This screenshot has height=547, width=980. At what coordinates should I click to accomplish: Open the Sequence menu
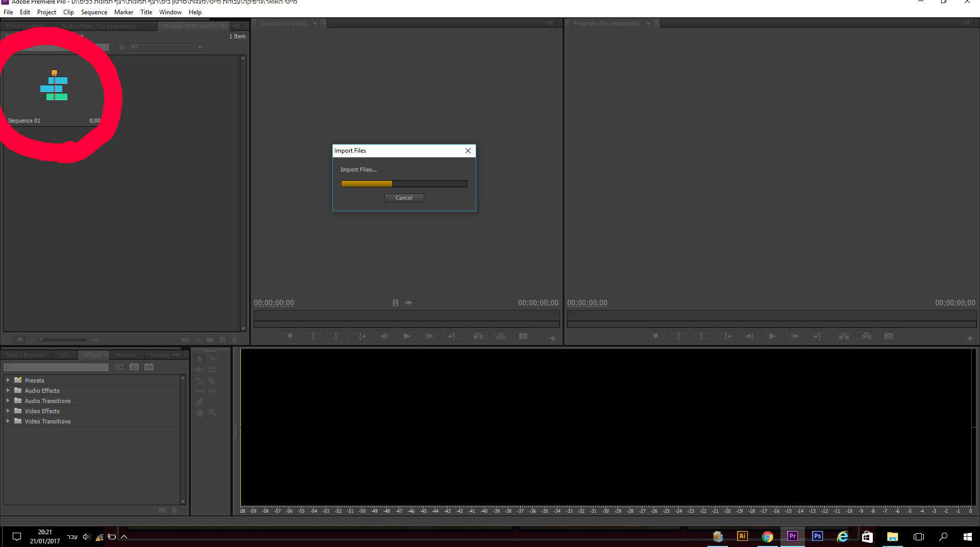tap(94, 12)
